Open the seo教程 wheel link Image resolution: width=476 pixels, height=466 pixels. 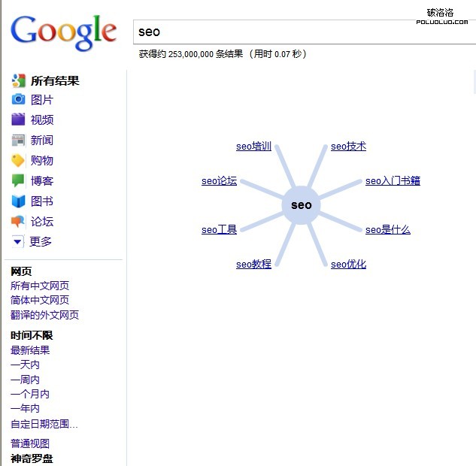[253, 265]
